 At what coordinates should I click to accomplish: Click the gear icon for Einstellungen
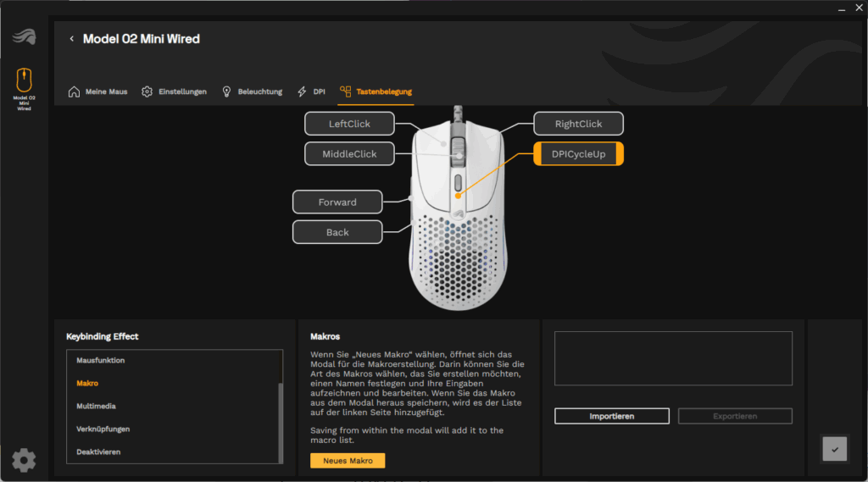pyautogui.click(x=147, y=91)
